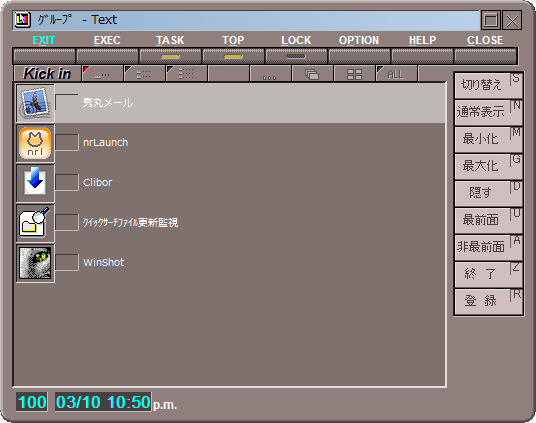Toggle the indicator bar under TASK
Image resolution: width=536 pixels, height=423 pixels.
tap(170, 56)
